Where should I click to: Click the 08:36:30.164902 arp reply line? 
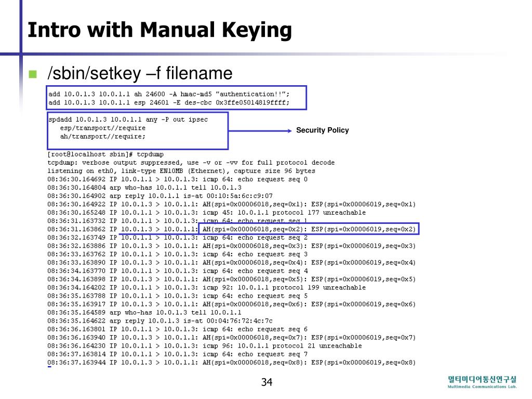tap(160, 196)
